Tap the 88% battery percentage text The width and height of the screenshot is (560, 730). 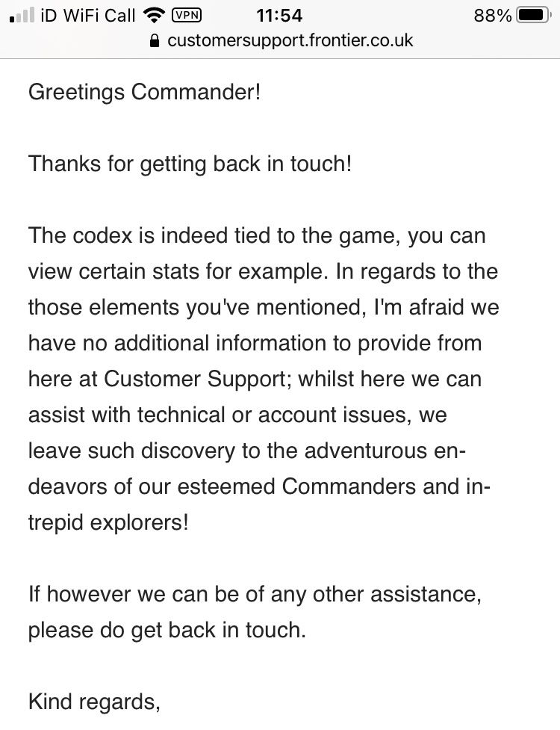click(x=493, y=16)
